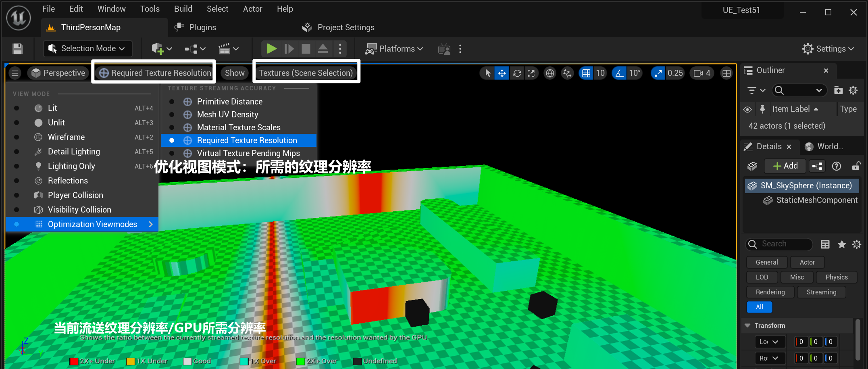Choose the Select objects tool in the viewport
This screenshot has width=868, height=369.
click(x=488, y=73)
